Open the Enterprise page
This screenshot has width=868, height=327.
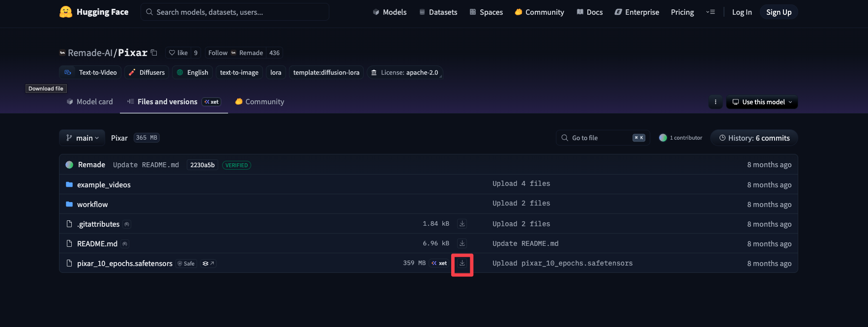[x=637, y=12]
